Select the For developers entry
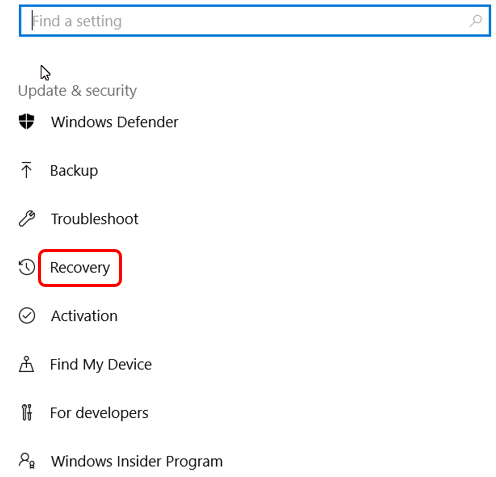This screenshot has height=477, width=496. pos(99,413)
